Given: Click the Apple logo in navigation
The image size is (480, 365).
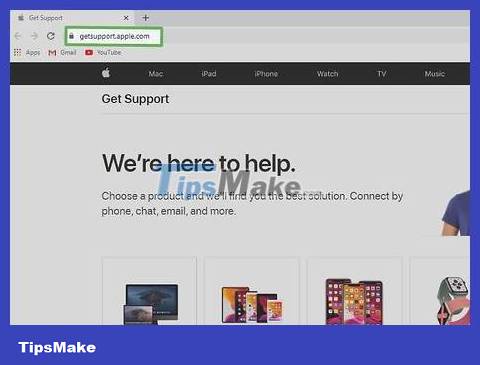Looking at the screenshot, I should click(x=106, y=73).
